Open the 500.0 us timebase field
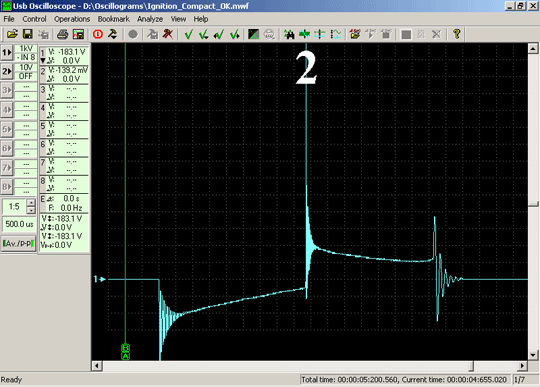The height and width of the screenshot is (387, 540). [19, 224]
